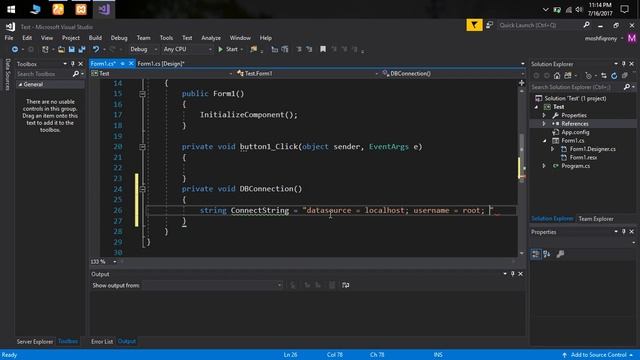
Task: Click the Home icon in Solution Explorer
Action: coord(557,76)
